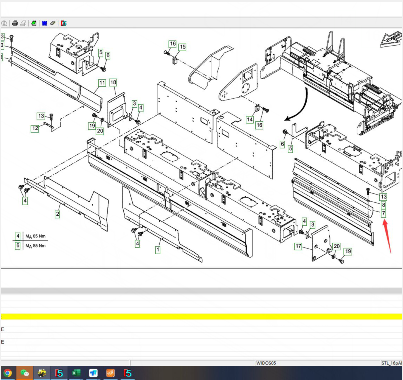The width and height of the screenshot is (403, 380).
Task: Open the blue arrow app in taskbar
Action: coord(93,373)
